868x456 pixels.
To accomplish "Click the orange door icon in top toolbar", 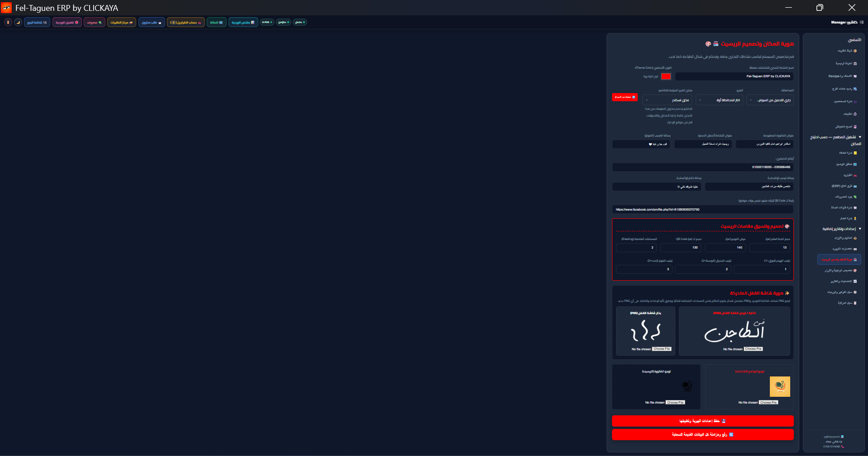I will 8,22.
